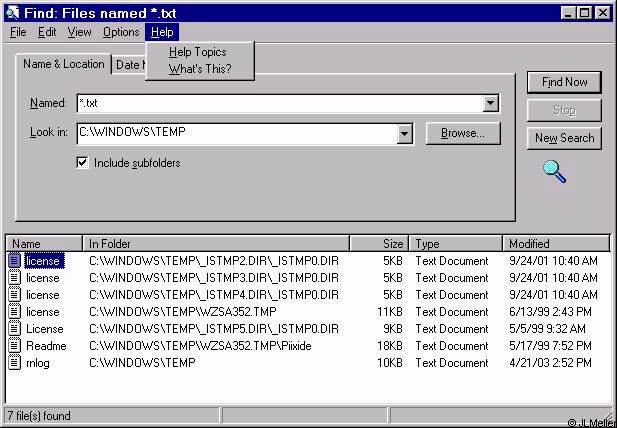Click icon of capitalized License file
617x428 pixels.
click(x=14, y=329)
